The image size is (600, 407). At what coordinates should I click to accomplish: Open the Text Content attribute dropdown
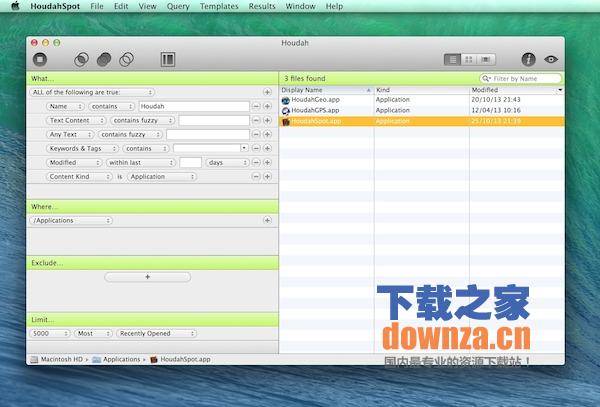click(x=76, y=120)
